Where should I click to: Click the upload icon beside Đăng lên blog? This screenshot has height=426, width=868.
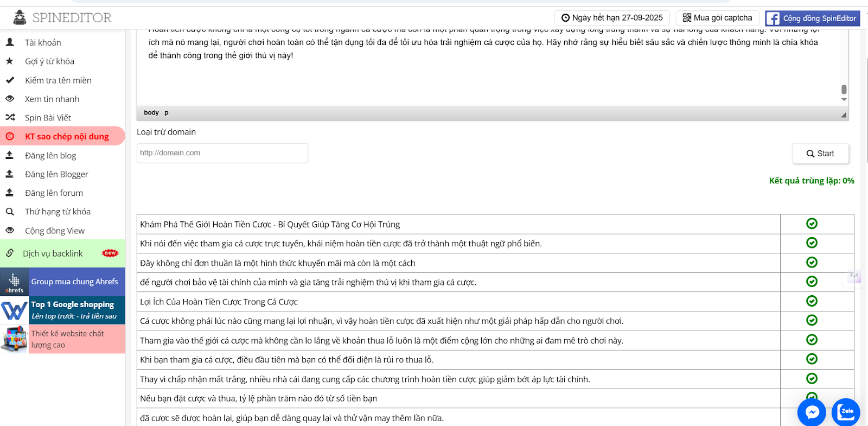click(9, 155)
